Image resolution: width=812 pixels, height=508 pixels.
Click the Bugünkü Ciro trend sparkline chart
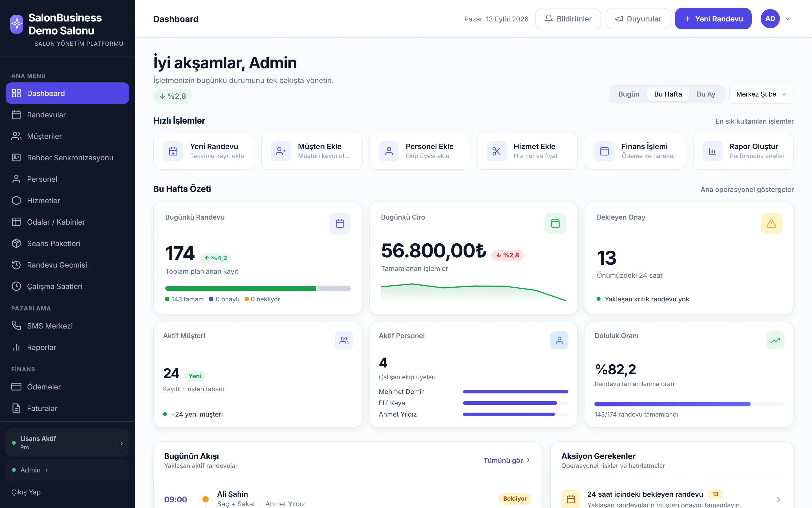(473, 293)
